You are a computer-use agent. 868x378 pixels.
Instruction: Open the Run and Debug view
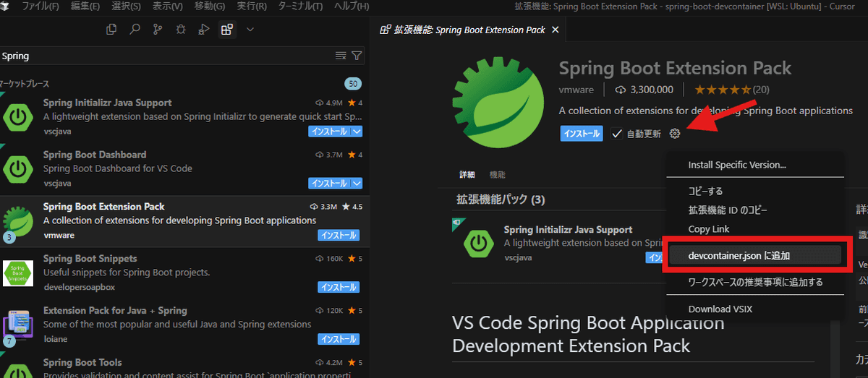(204, 30)
